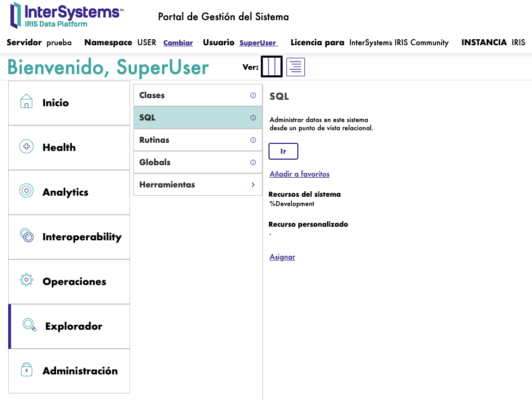Click the Explorador magnifier icon
532x400 pixels.
tap(29, 325)
